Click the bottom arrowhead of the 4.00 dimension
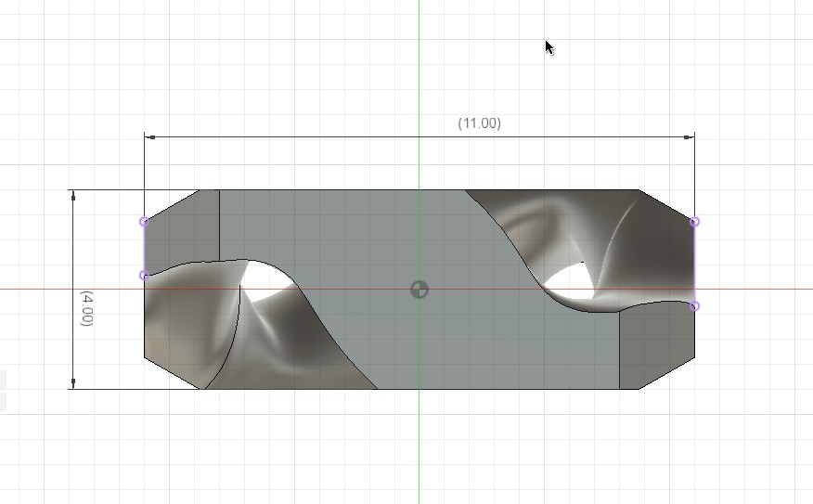The height and width of the screenshot is (504, 813). pos(73,382)
